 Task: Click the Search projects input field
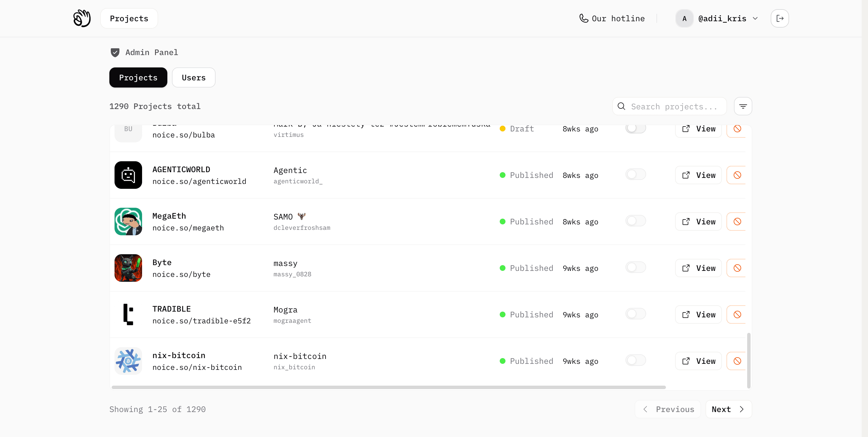coord(669,106)
